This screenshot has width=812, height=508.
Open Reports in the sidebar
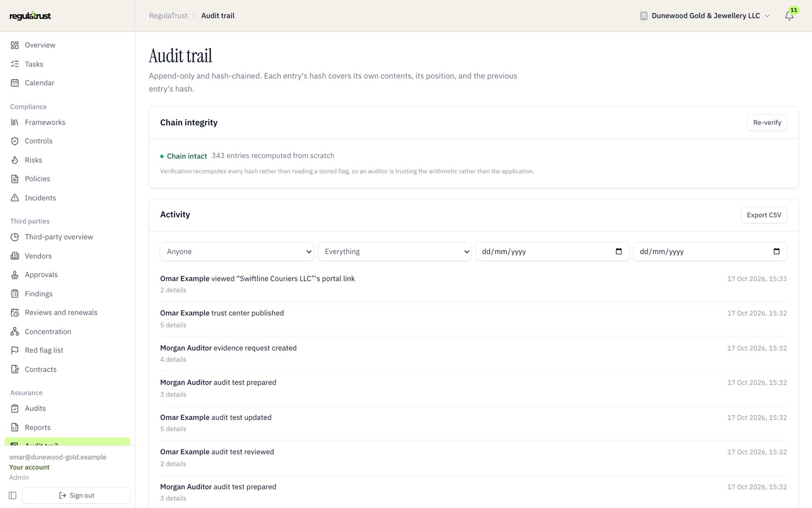pos(67,427)
